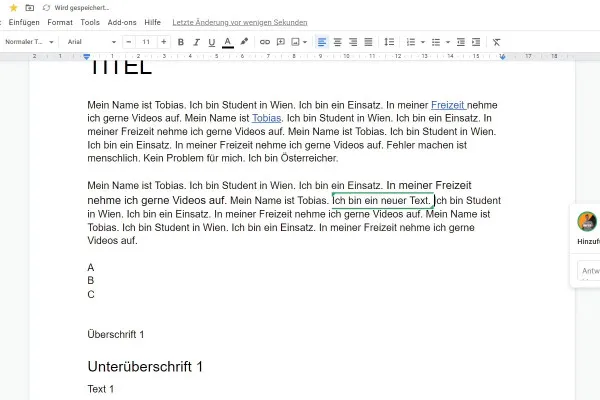Click the move-to-folder icon
The height and width of the screenshot is (400, 600).
click(x=29, y=8)
